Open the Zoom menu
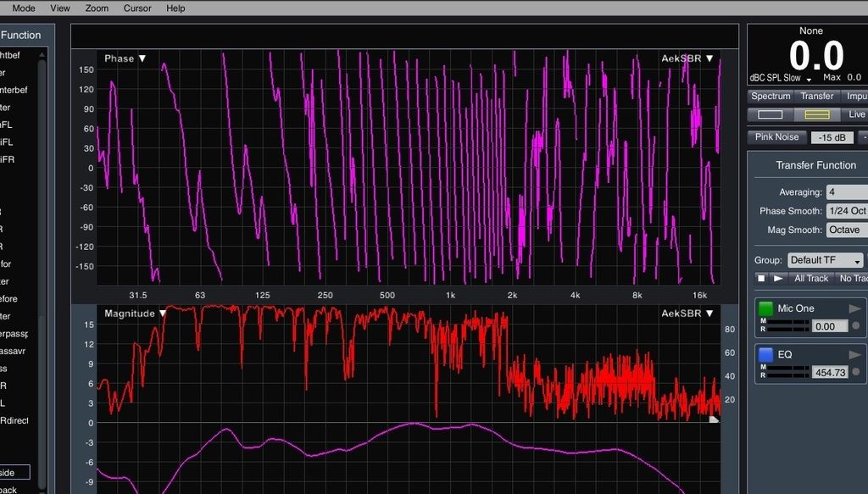 coord(97,8)
